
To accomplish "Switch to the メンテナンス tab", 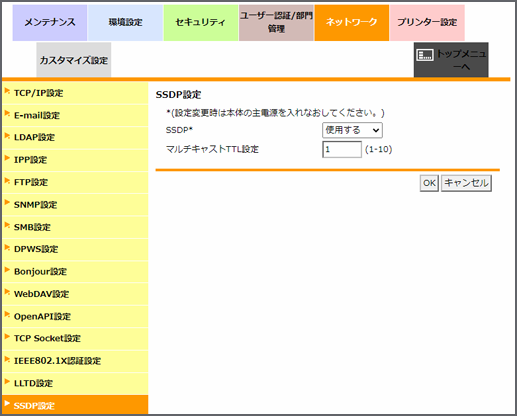I will [50, 23].
